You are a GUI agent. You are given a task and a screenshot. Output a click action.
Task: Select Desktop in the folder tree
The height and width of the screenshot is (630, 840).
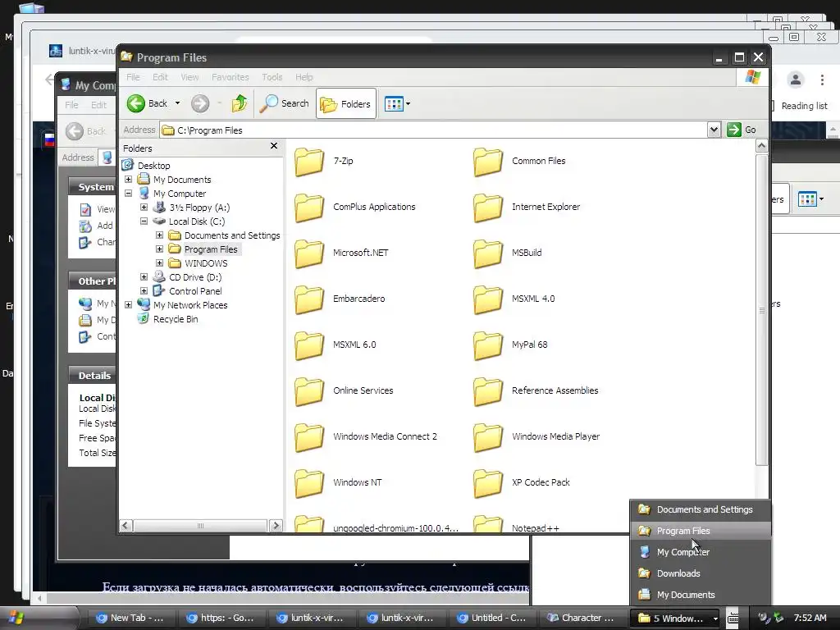coord(153,166)
